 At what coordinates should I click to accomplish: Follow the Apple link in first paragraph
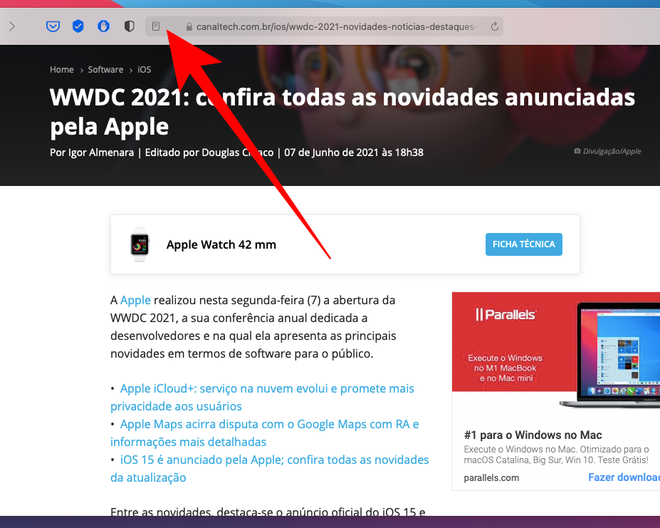point(135,300)
